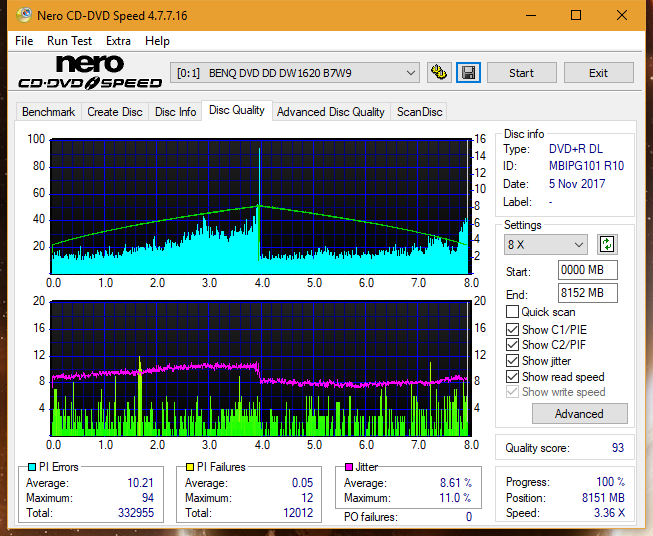Open the Help menu
This screenshot has width=653, height=536.
point(157,41)
